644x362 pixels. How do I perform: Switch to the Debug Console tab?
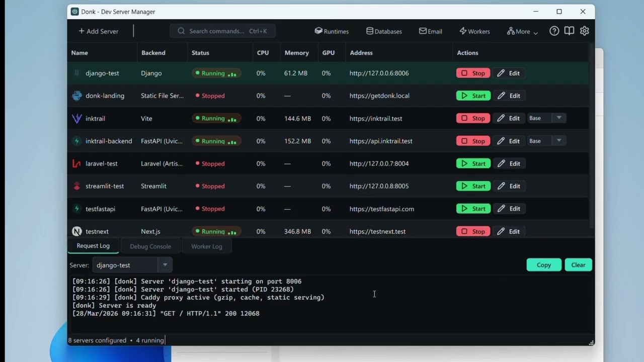(x=150, y=246)
